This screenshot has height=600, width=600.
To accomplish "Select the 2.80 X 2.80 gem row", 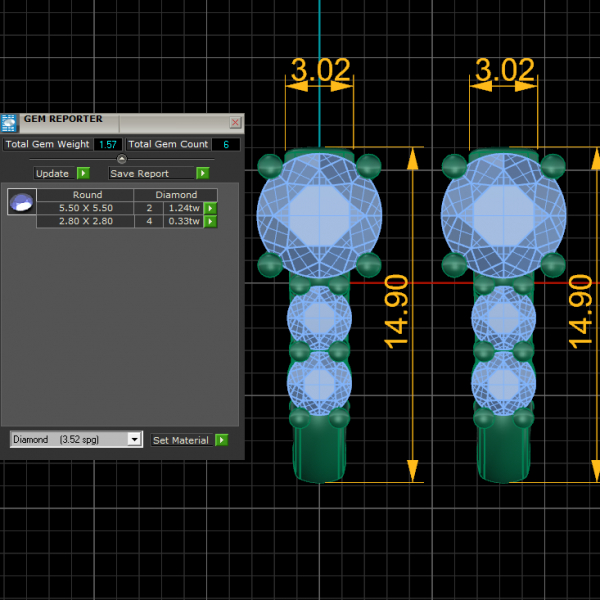I will click(x=86, y=221).
